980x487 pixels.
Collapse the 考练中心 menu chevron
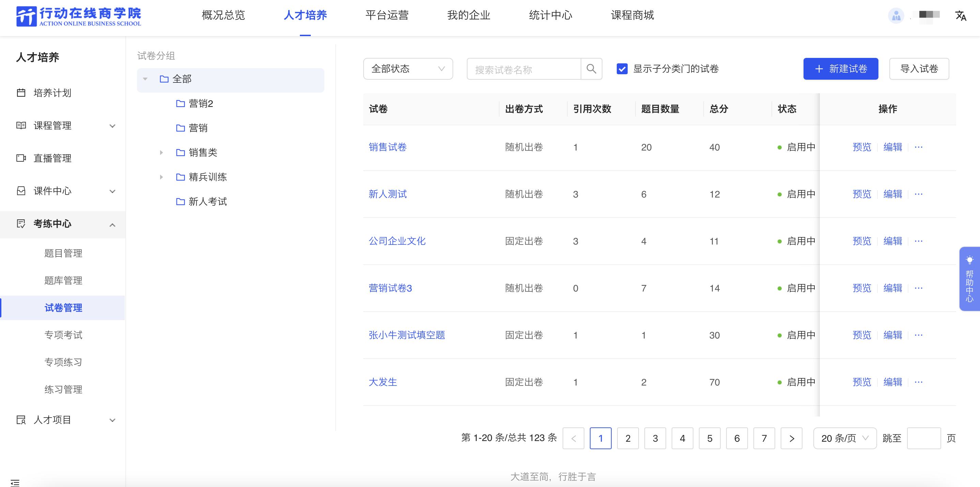click(x=112, y=225)
